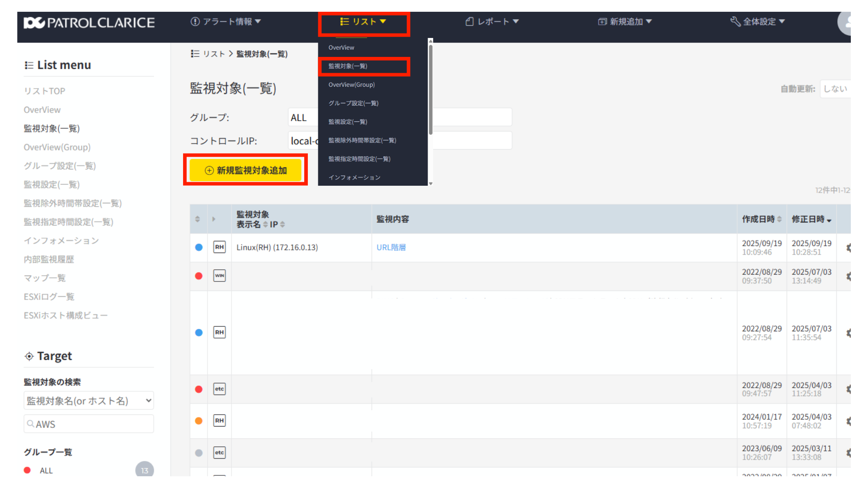The image size is (868, 488).
Task: Click the PATROLCLARICE logo
Action: tap(89, 23)
